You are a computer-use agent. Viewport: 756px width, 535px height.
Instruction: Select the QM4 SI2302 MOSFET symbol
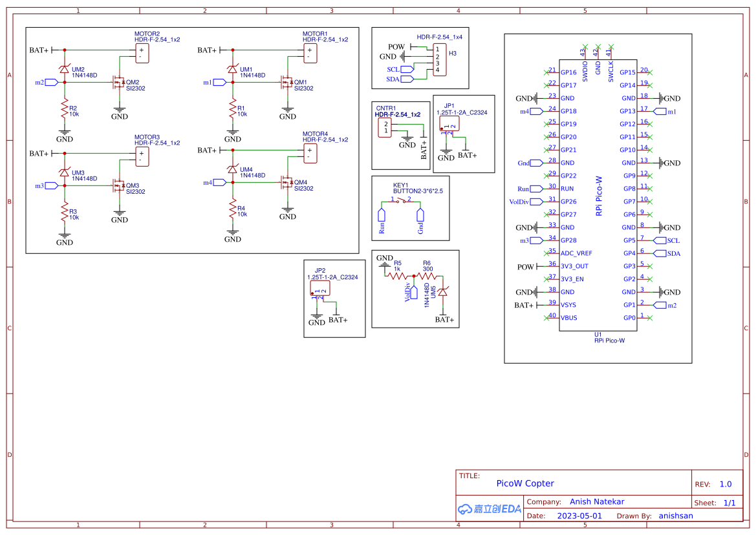pyautogui.click(x=287, y=182)
